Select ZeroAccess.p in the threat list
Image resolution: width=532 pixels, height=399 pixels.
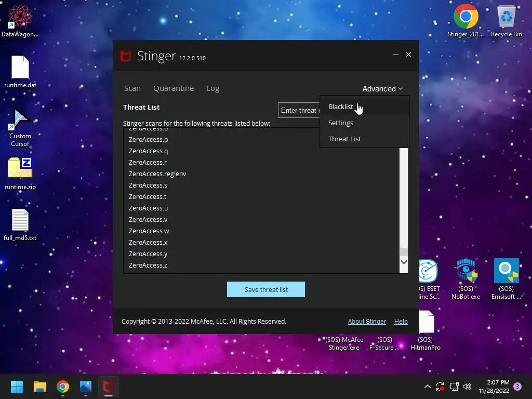click(148, 139)
